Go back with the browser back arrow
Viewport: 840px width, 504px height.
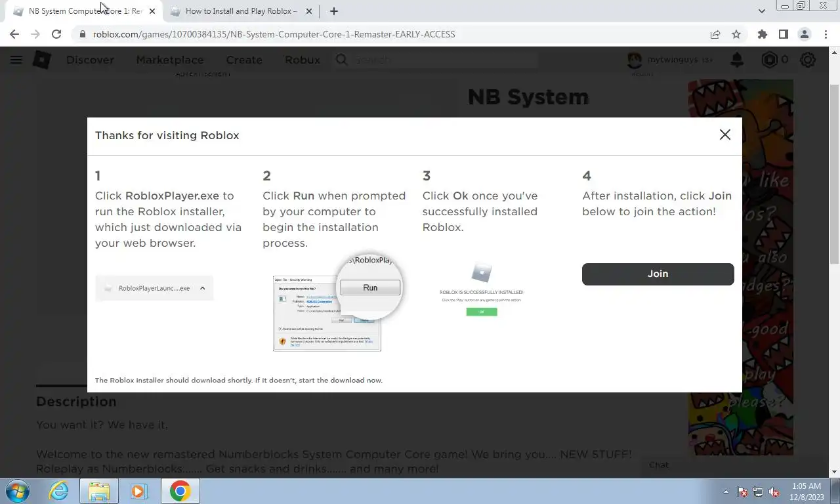(14, 34)
